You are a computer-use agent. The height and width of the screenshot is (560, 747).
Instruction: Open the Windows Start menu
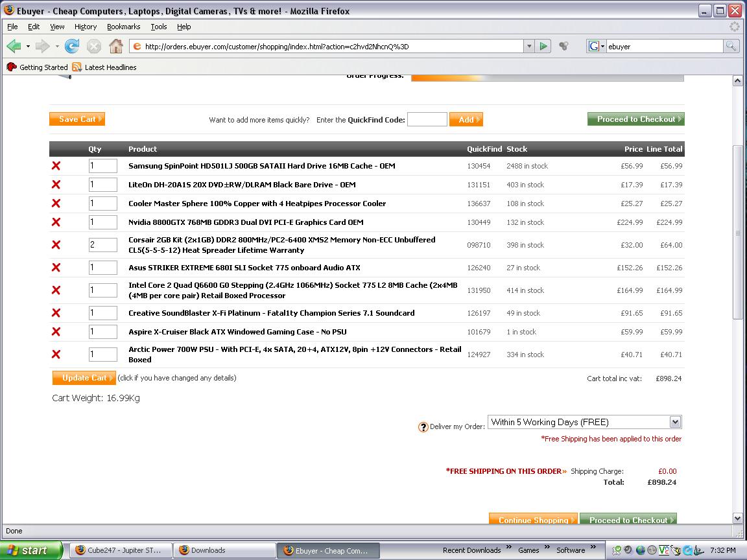click(x=31, y=550)
